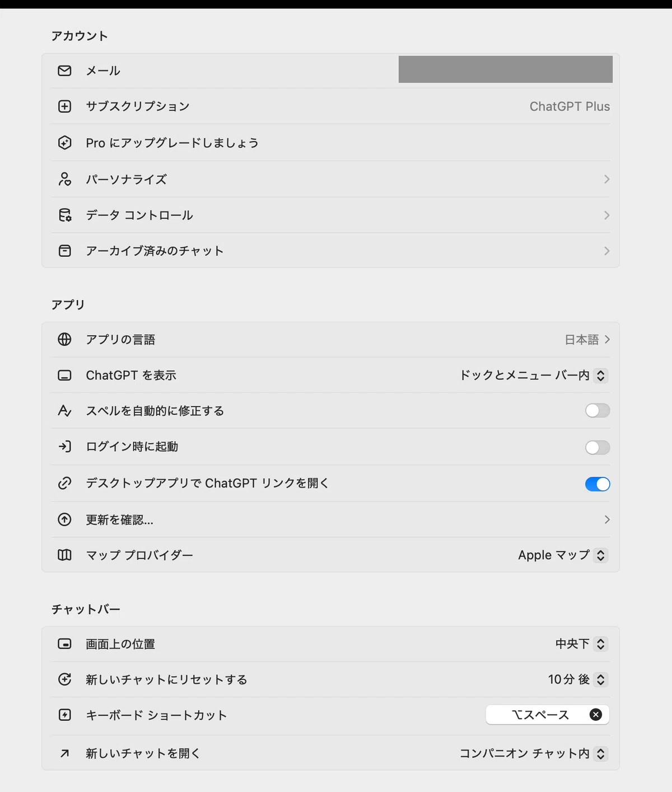Click the archive box icon for アーカイブ済みのチャット

tap(64, 251)
